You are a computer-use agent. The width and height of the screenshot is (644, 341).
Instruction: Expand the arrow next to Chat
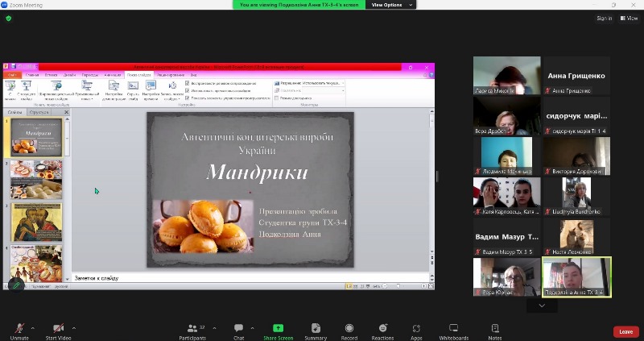tap(252, 328)
